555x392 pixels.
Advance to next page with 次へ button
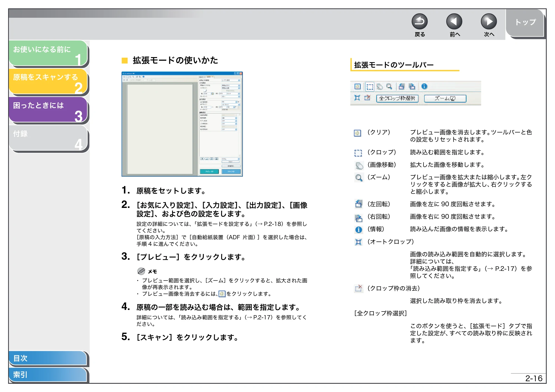click(x=489, y=22)
